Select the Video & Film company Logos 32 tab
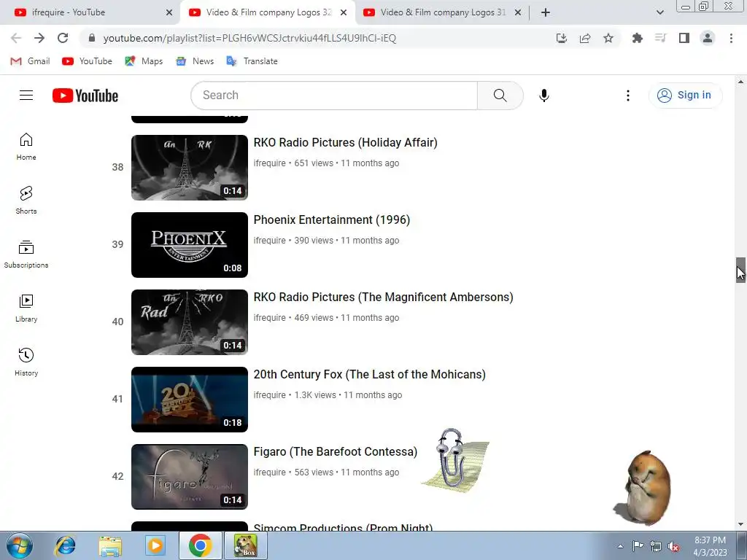 268,12
